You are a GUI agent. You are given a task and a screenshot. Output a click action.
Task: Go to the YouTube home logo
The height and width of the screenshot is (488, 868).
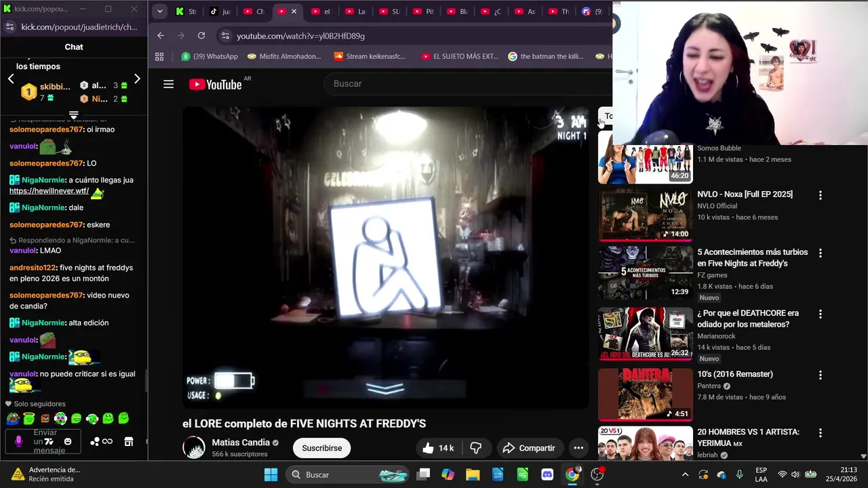pos(215,84)
